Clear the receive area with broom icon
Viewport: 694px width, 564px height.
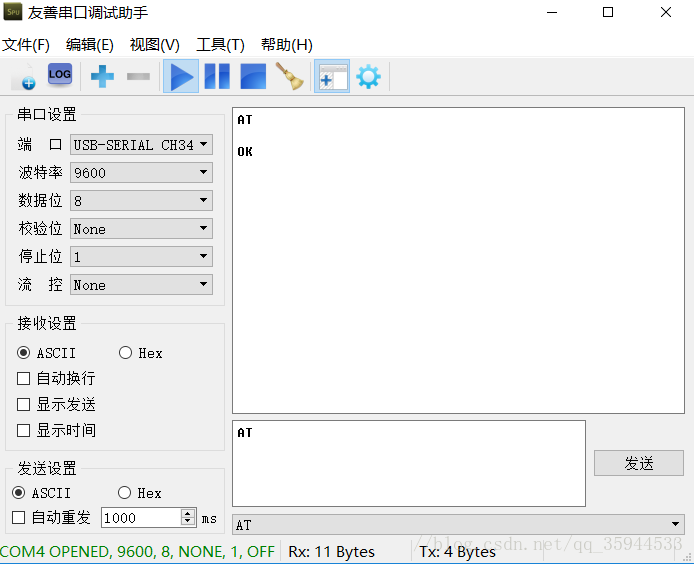tap(290, 76)
